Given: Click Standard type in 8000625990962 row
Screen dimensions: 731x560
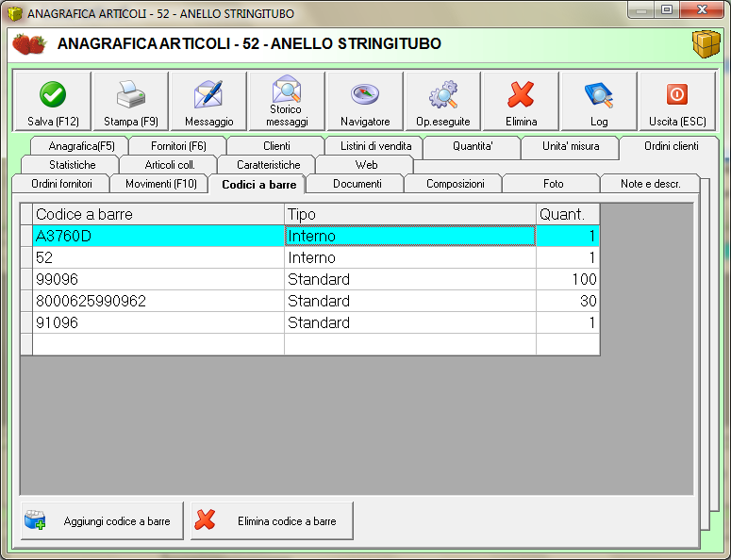Looking at the screenshot, I should click(410, 301).
